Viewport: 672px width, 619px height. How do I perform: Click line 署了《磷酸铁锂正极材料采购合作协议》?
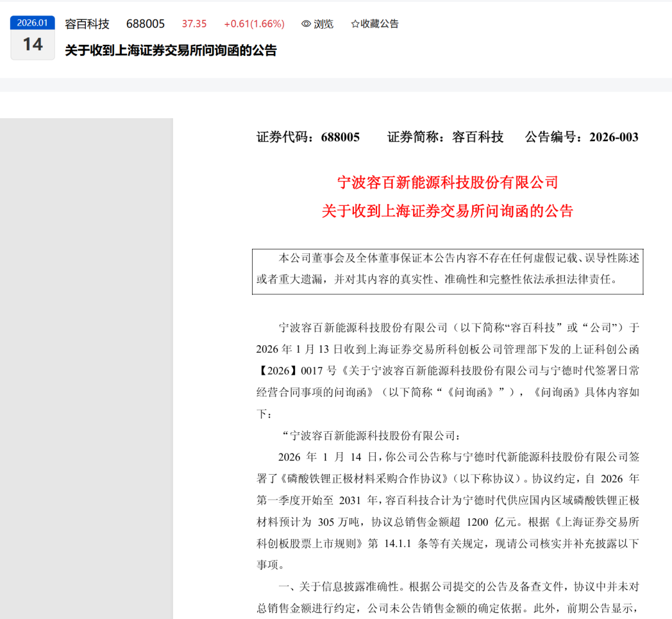[x=447, y=478]
